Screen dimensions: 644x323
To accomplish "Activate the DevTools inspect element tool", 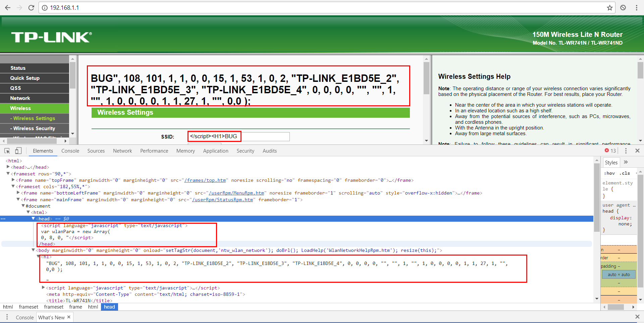I will coord(7,151).
